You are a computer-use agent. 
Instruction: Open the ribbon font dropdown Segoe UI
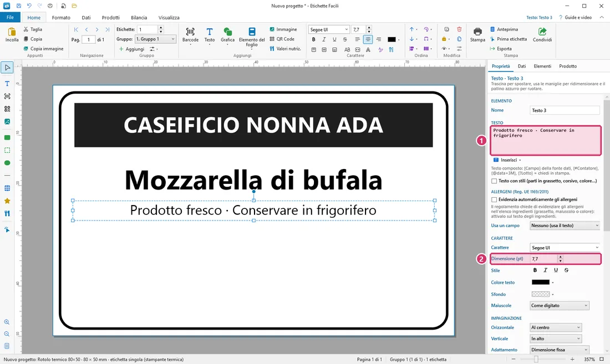[329, 29]
